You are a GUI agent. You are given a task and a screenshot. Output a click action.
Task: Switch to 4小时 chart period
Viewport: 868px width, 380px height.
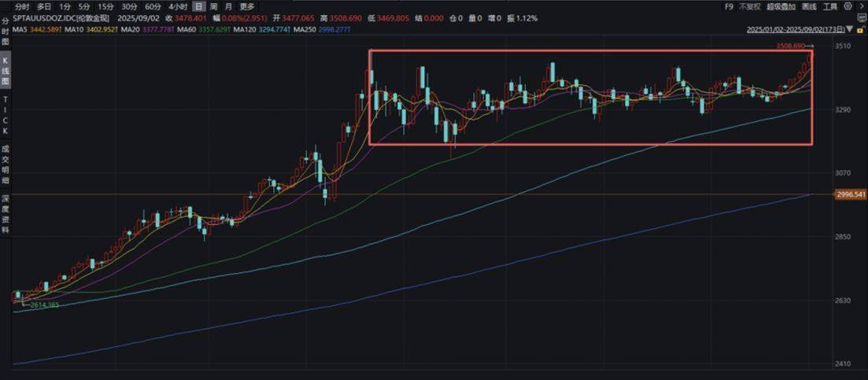tap(177, 6)
